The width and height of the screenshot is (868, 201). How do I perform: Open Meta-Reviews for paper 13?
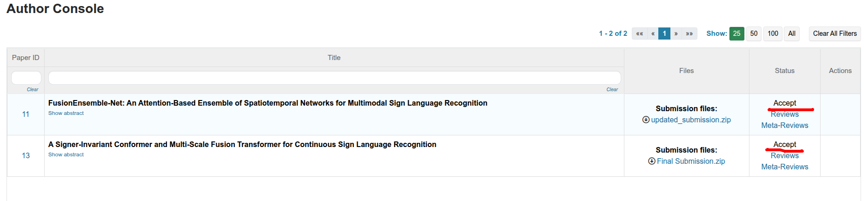785,167
